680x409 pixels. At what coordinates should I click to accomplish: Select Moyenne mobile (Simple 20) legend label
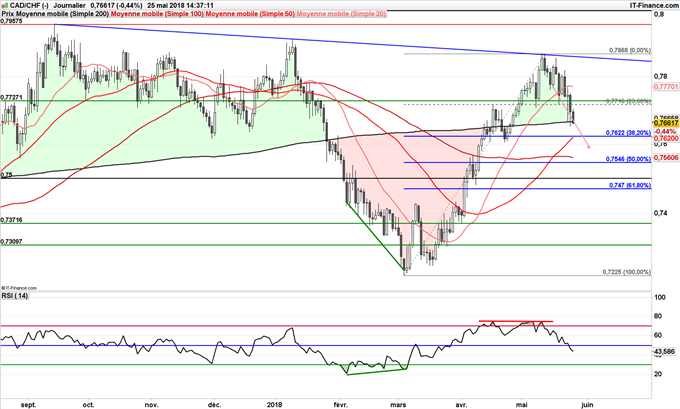tap(341, 14)
